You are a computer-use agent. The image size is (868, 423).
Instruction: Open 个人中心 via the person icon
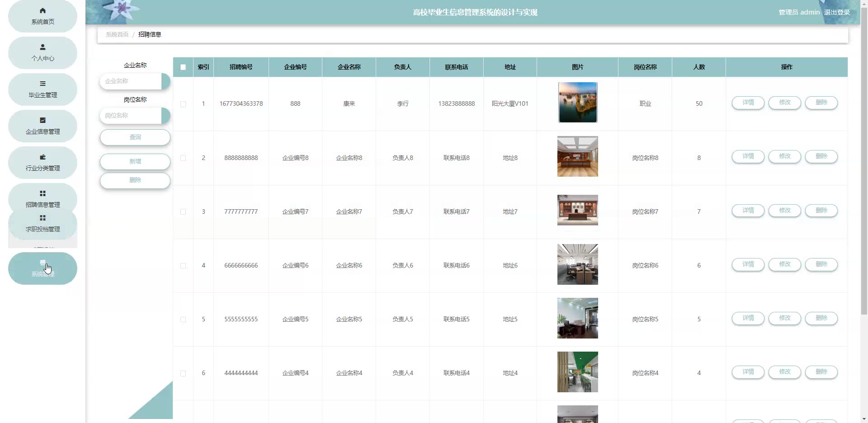42,47
